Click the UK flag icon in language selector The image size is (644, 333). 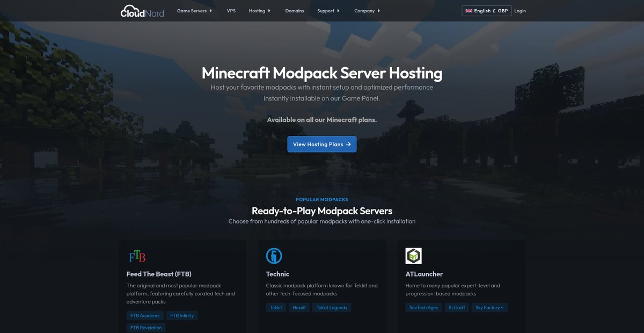coord(469,11)
